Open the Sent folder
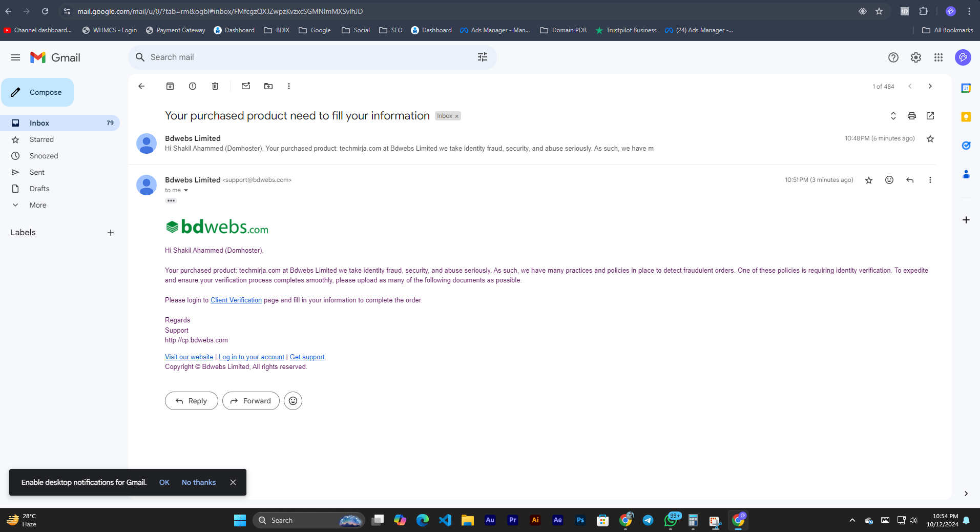The width and height of the screenshot is (980, 532). [60, 172]
